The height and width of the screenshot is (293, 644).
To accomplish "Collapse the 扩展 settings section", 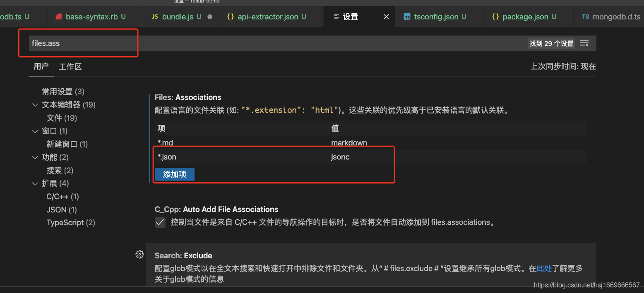I will (x=35, y=183).
